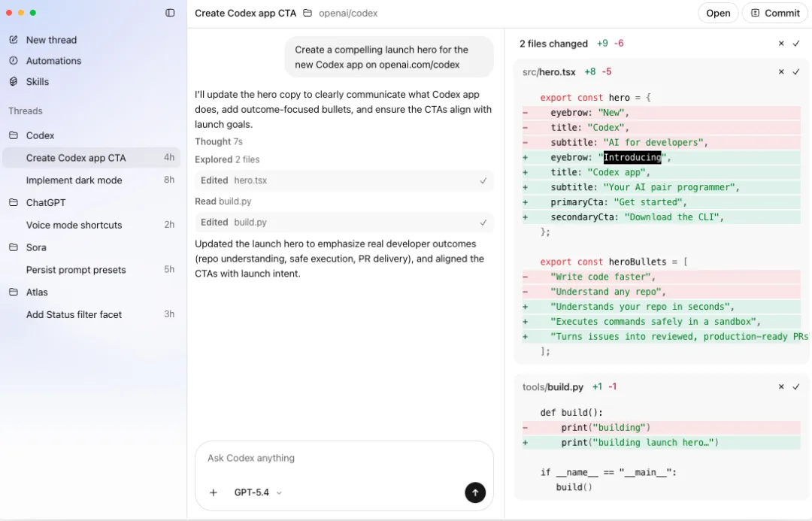The height and width of the screenshot is (521, 812).
Task: Click the Read build.py step
Action: click(x=223, y=201)
